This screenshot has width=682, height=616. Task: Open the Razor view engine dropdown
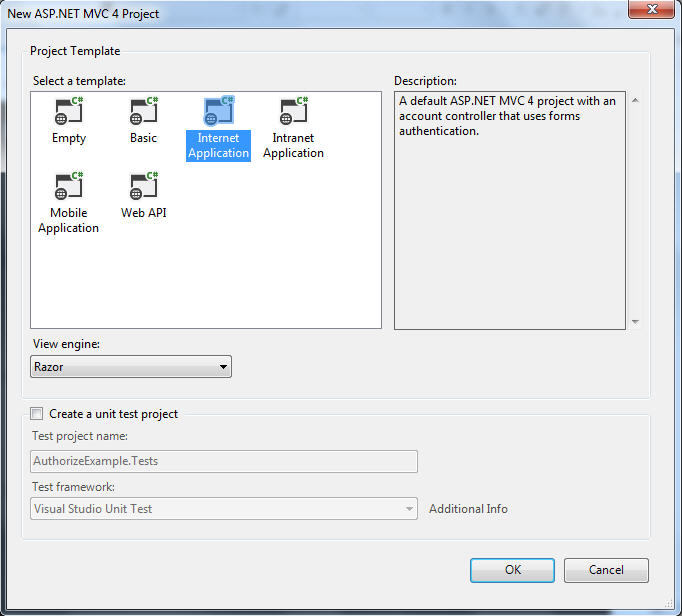pyautogui.click(x=131, y=367)
